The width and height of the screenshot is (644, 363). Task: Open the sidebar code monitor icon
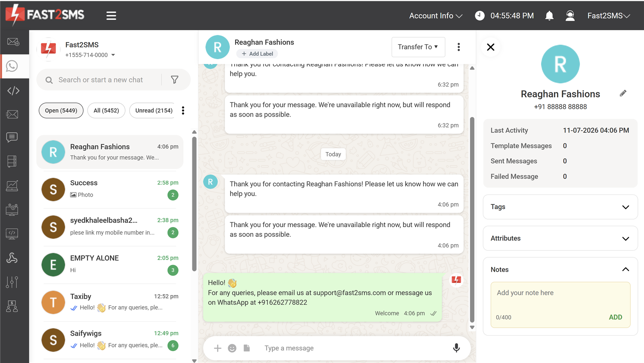coord(12,234)
